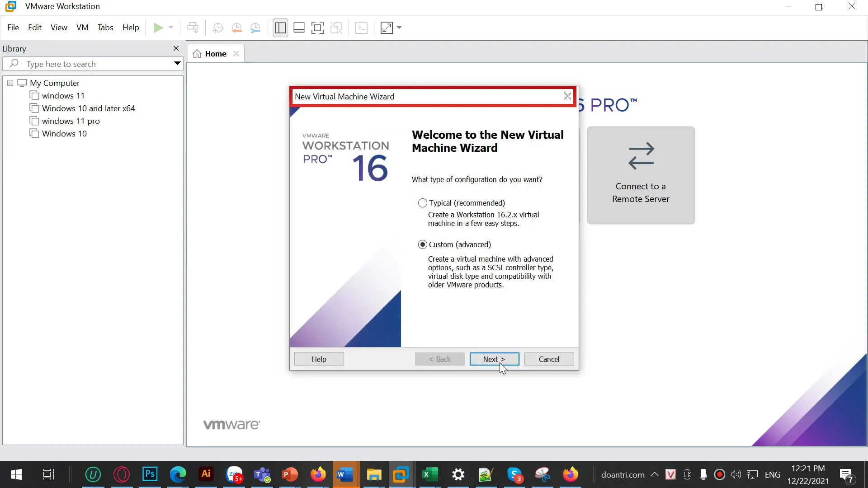Select the Typical (recommended) radio option
Viewport: 868px width, 488px height.
[423, 203]
